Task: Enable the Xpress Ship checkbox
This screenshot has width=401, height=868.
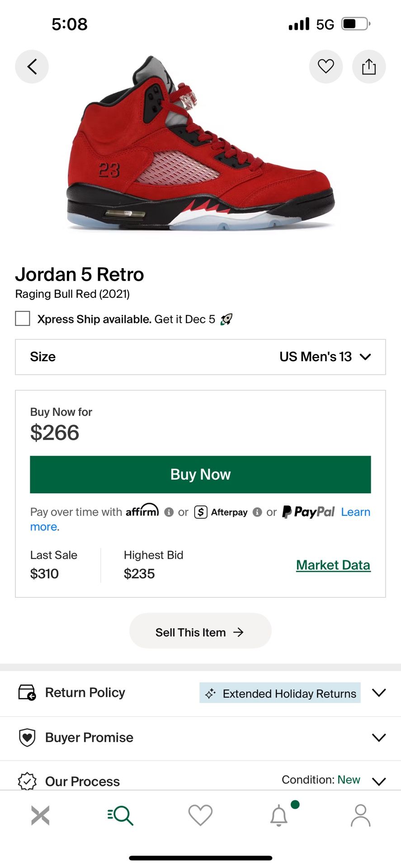Action: tap(23, 319)
